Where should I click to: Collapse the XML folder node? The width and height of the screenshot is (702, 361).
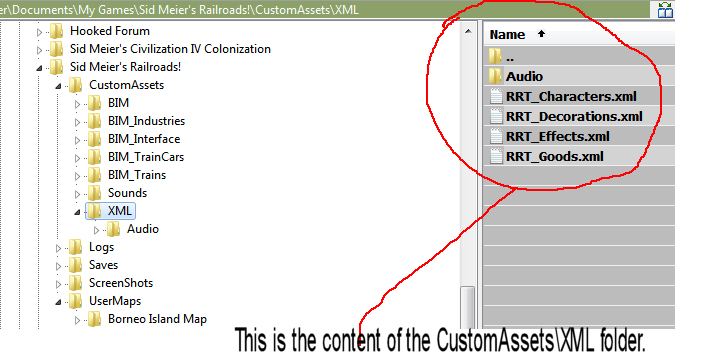tap(77, 212)
